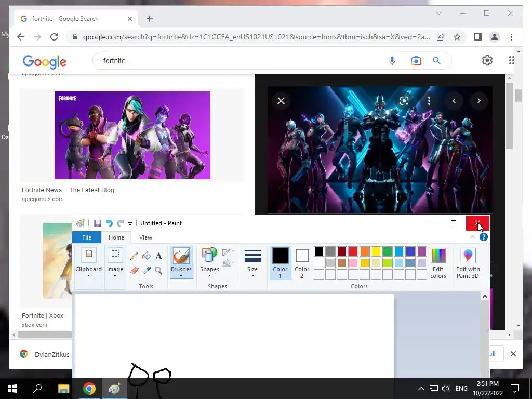The image size is (532, 399).
Task: Open Fortnite News – The Latest Blog link
Action: 71,190
